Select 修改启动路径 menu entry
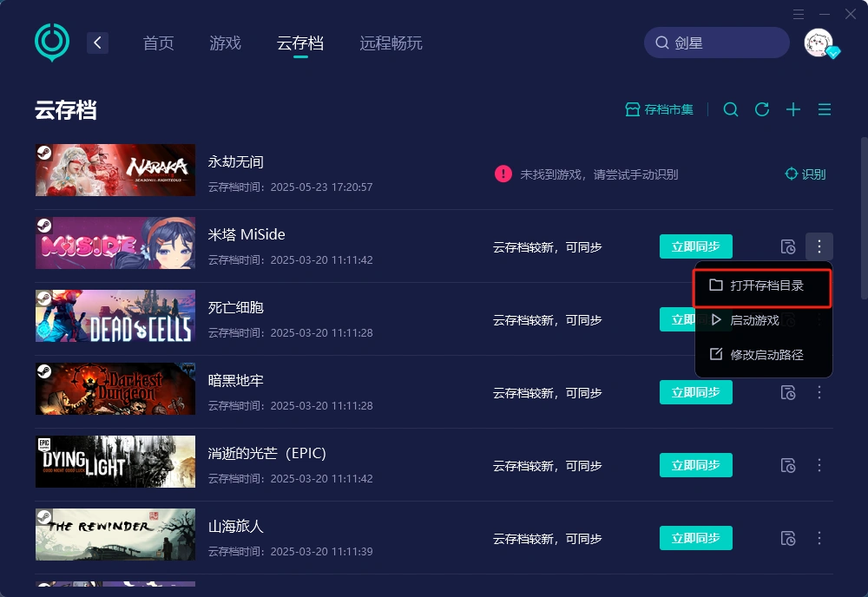This screenshot has width=868, height=597. click(x=763, y=355)
